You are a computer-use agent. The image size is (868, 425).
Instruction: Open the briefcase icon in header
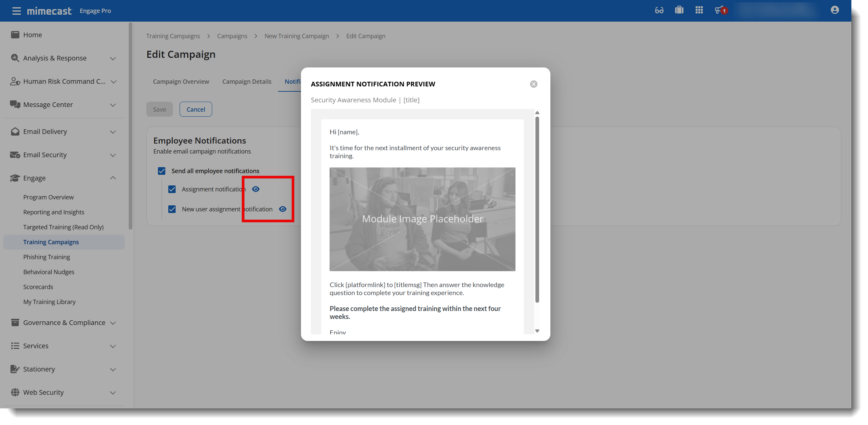[x=679, y=10]
